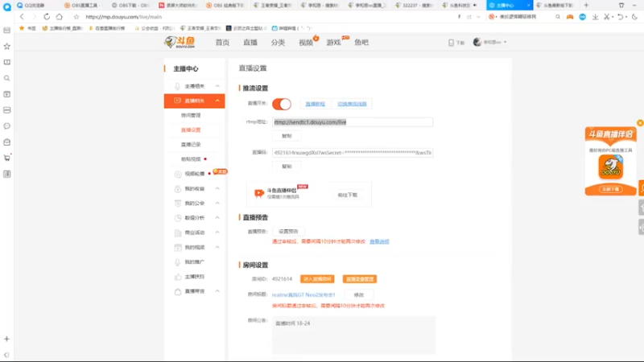Expand the 直播带货 chevron
644x362 pixels.
click(217, 291)
